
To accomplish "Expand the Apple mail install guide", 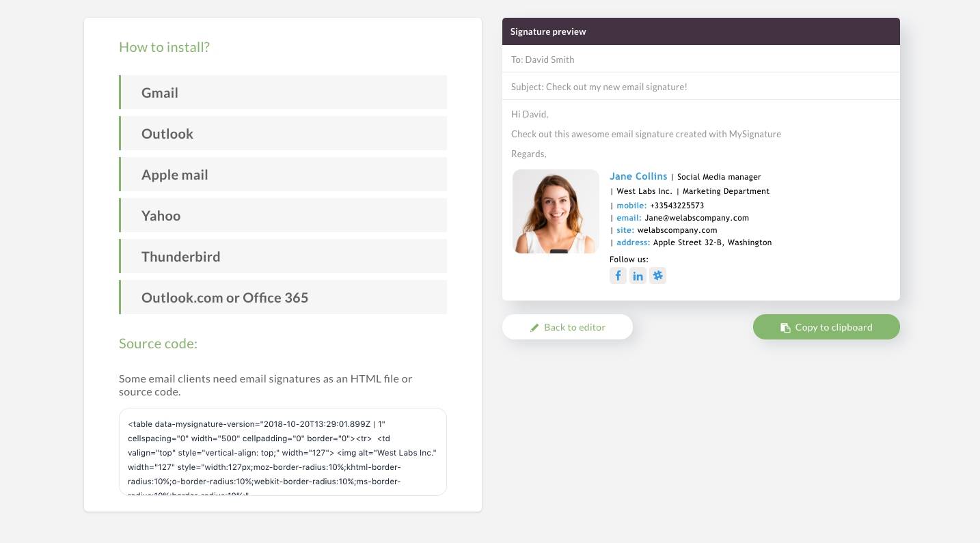I will (283, 174).
